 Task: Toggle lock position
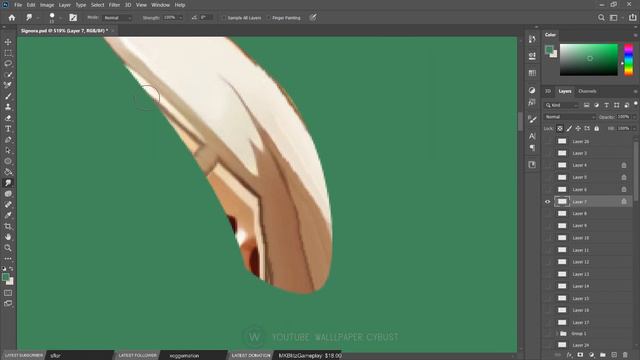tap(578, 129)
